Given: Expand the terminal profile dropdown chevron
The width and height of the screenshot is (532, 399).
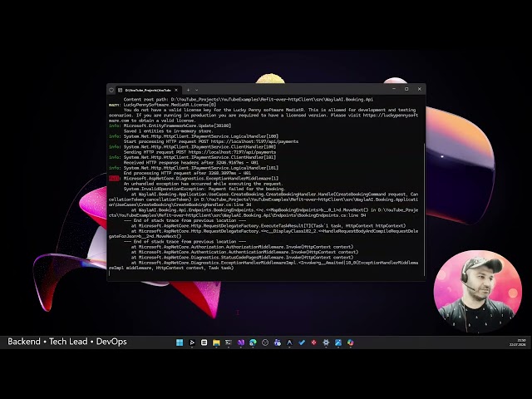Looking at the screenshot, I should (197, 91).
